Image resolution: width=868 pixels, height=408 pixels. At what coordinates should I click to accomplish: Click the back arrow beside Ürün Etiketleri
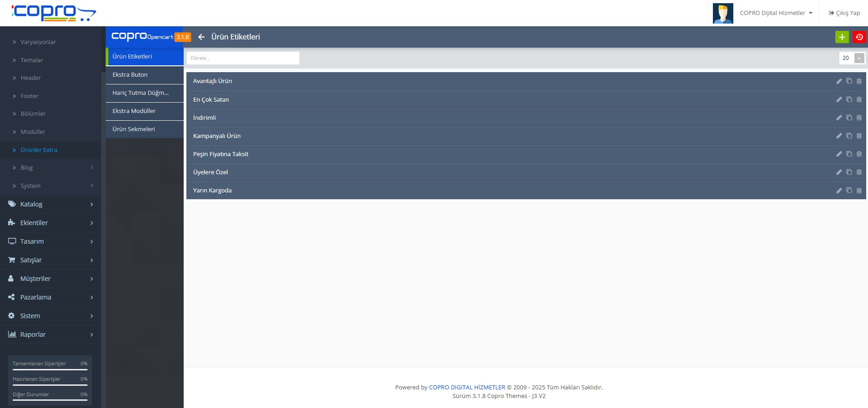[x=201, y=37]
